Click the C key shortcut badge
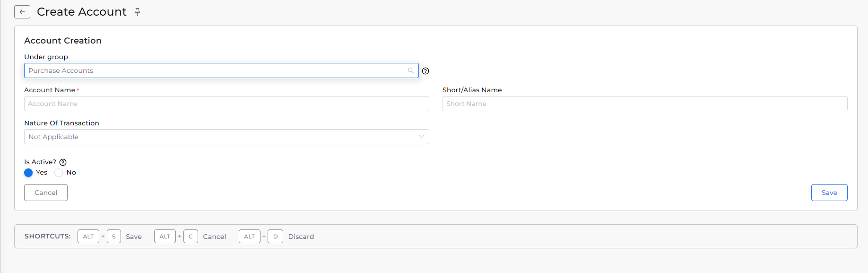Image resolution: width=868 pixels, height=273 pixels. [x=191, y=236]
